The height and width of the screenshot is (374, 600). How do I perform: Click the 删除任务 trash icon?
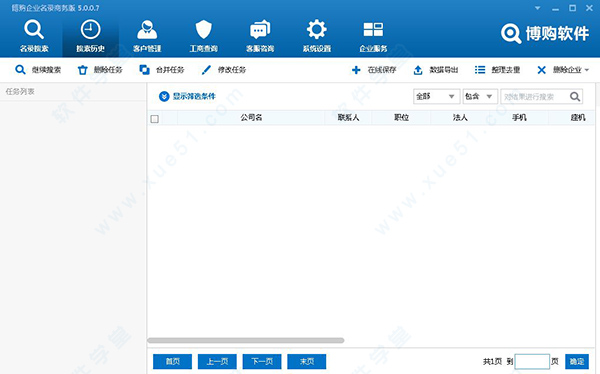83,70
